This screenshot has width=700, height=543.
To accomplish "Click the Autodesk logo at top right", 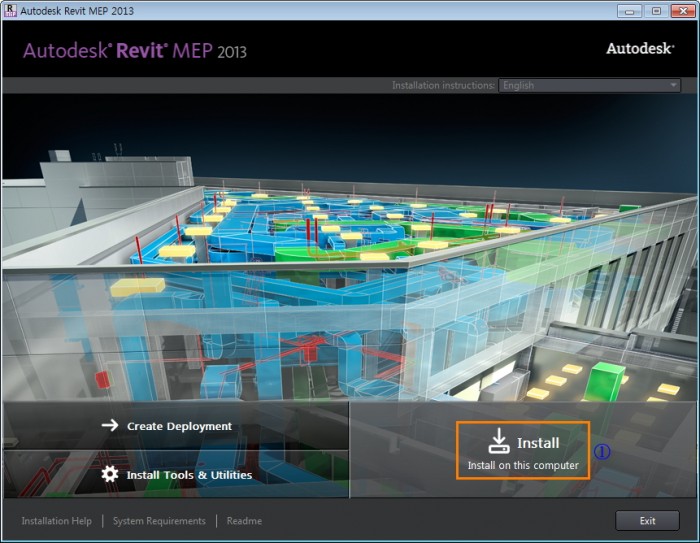I will pyautogui.click(x=639, y=48).
